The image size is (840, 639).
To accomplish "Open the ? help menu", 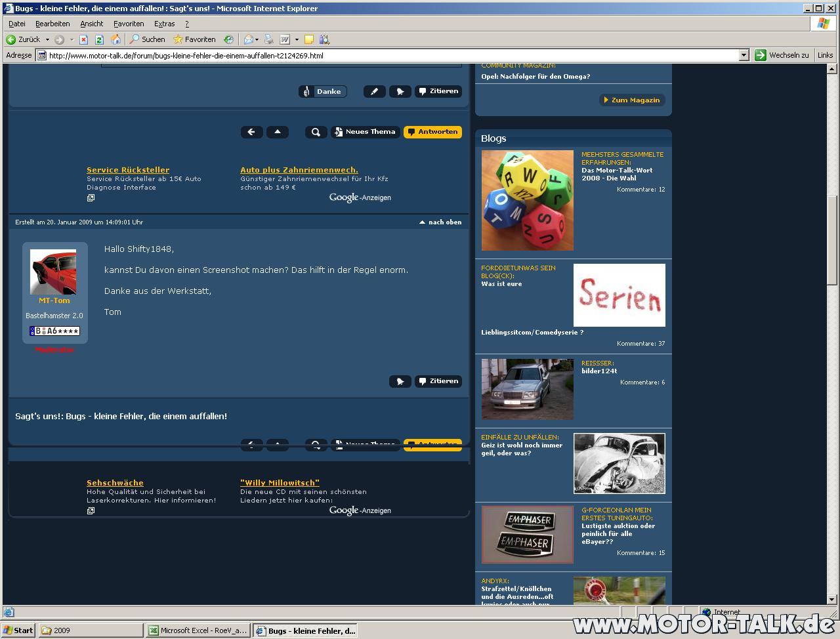I will click(x=186, y=24).
